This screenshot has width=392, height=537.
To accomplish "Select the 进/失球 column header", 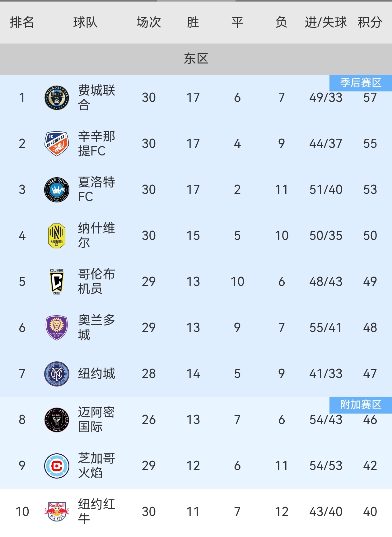I will tap(326, 22).
